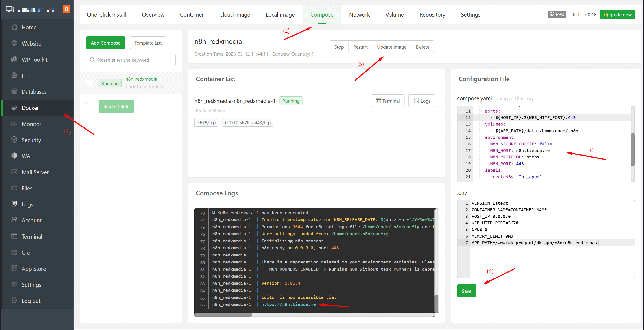Click the Compose Logs horizontal scrollbar
The height and width of the screenshot is (330, 644).
pos(223,315)
